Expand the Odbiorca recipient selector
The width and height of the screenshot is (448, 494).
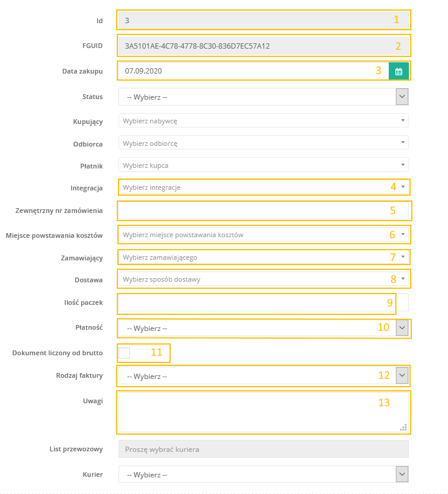[x=263, y=143]
